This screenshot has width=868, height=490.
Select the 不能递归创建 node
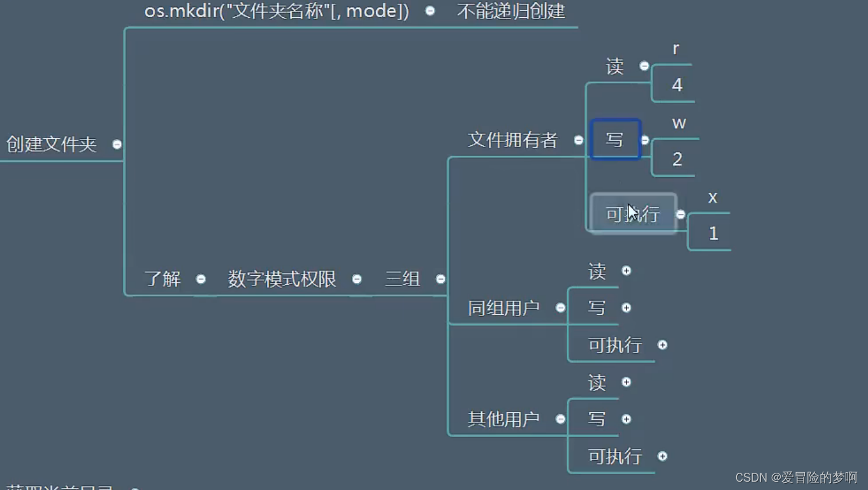[x=511, y=11]
